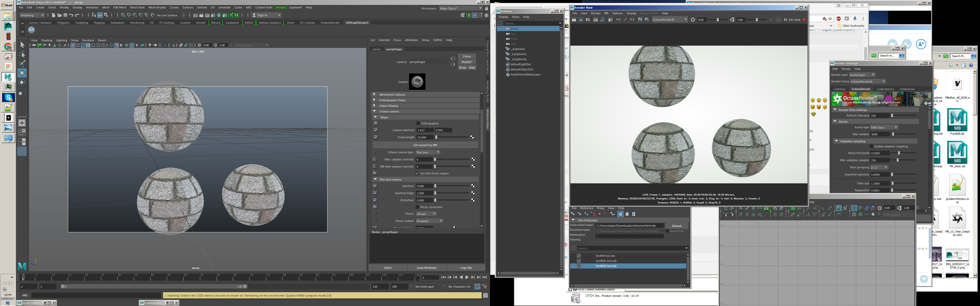
Task: Undo the last action in Maya
Action: (71, 15)
